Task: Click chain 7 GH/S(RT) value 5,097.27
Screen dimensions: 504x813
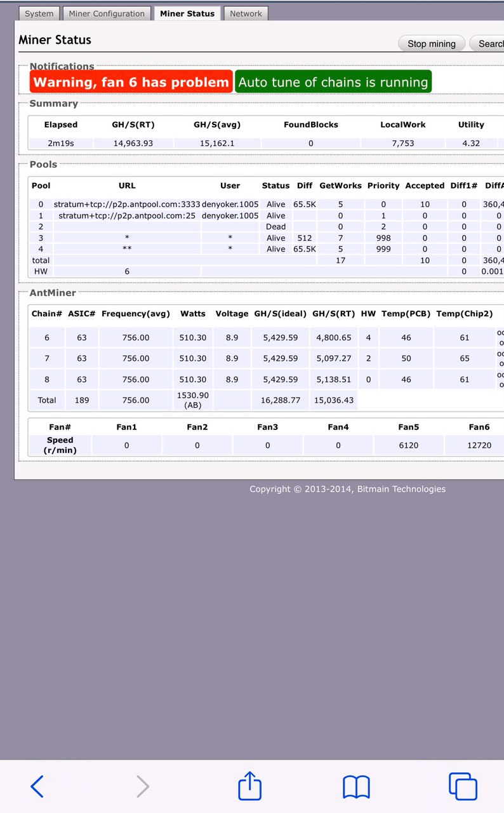Action: click(x=334, y=359)
